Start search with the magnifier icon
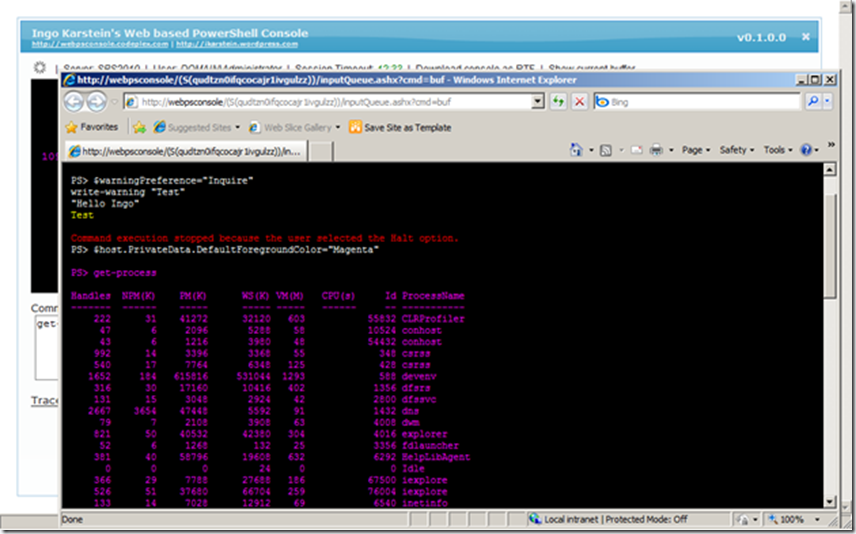The width and height of the screenshot is (856, 534). (x=813, y=101)
